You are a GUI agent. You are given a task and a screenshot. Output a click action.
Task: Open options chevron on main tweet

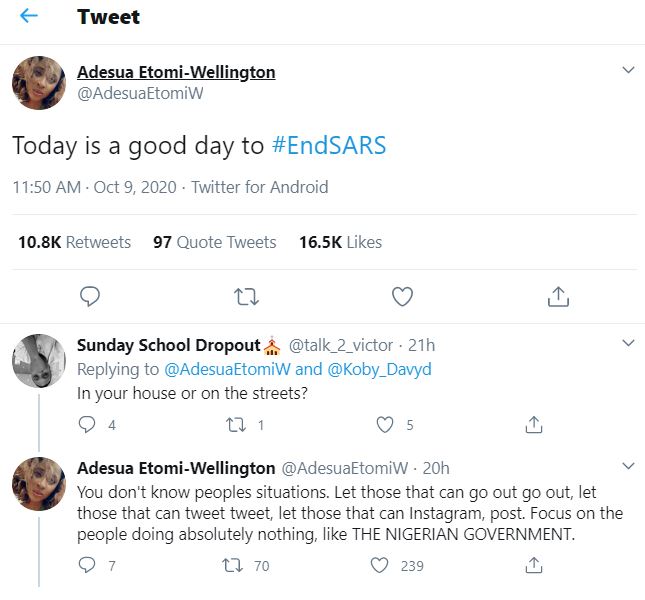tap(628, 70)
